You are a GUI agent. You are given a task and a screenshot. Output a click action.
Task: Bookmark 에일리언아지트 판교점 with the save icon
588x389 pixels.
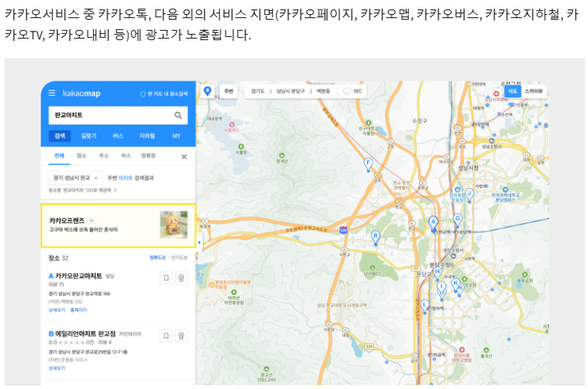click(x=166, y=335)
